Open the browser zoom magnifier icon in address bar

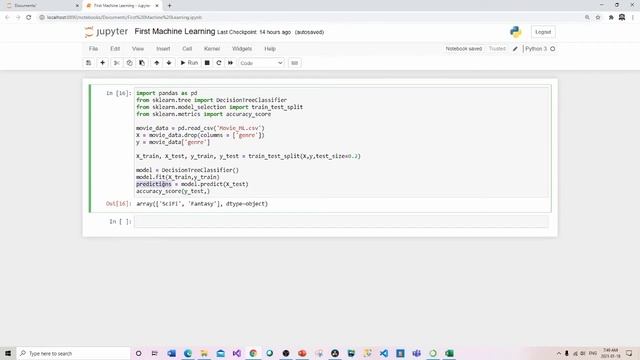tap(587, 17)
